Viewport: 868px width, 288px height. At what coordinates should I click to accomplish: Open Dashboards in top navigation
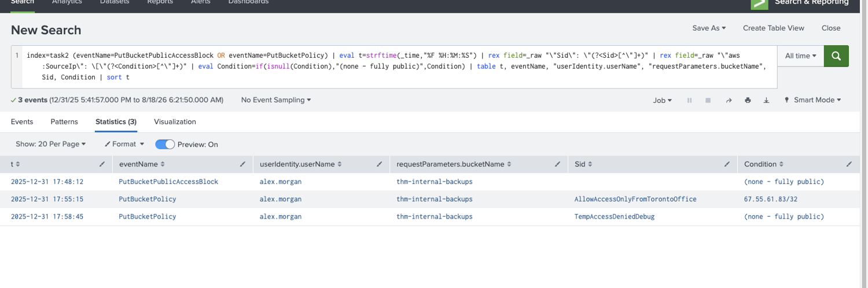[248, 3]
